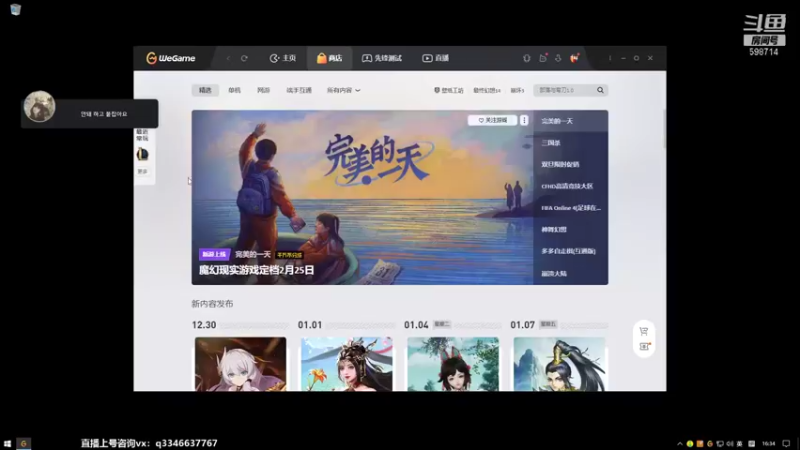Click the page vertical scrollbar
Image resolution: width=800 pixels, height=450 pixels.
[664, 129]
